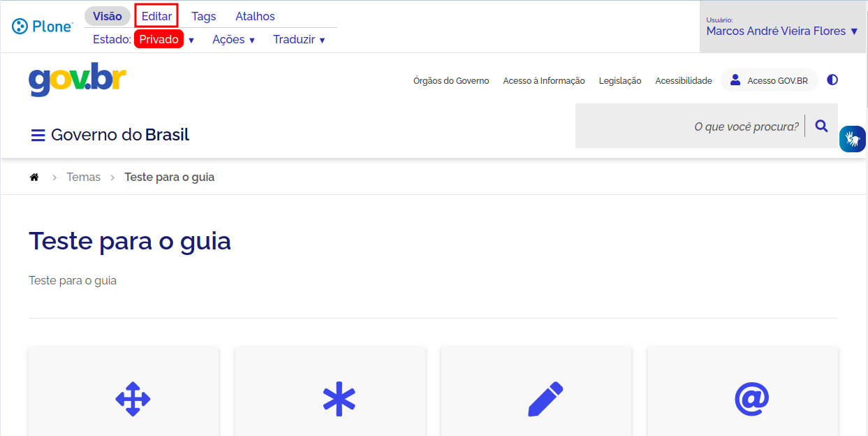The image size is (868, 436).
Task: Click the user icon on Acesso GOV.BR
Action: 736,79
